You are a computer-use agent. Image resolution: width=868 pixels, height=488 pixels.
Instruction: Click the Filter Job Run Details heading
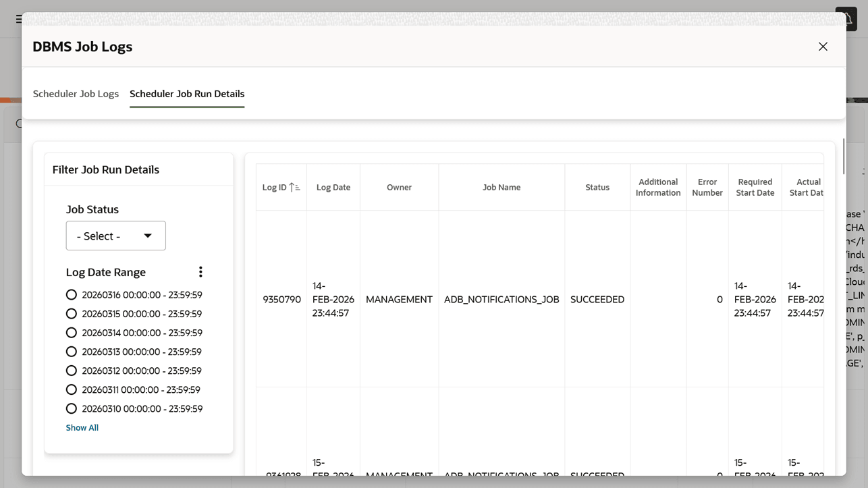pos(106,169)
